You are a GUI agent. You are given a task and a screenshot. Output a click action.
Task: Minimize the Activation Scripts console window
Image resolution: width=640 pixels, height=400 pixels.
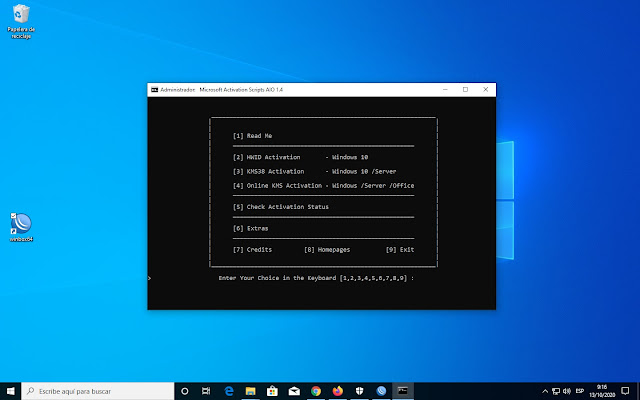(445, 89)
